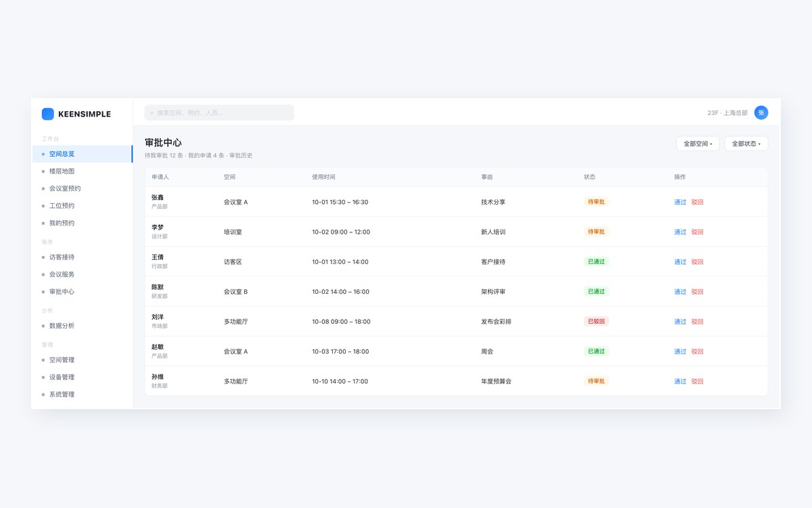
Task: Approve 王倩's 访客区 request
Action: click(680, 261)
